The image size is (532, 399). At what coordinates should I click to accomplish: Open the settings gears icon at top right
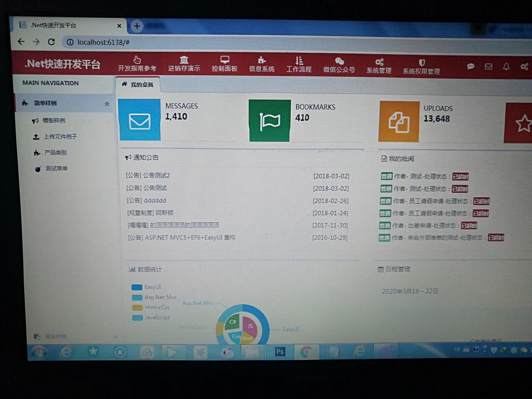pyautogui.click(x=524, y=66)
